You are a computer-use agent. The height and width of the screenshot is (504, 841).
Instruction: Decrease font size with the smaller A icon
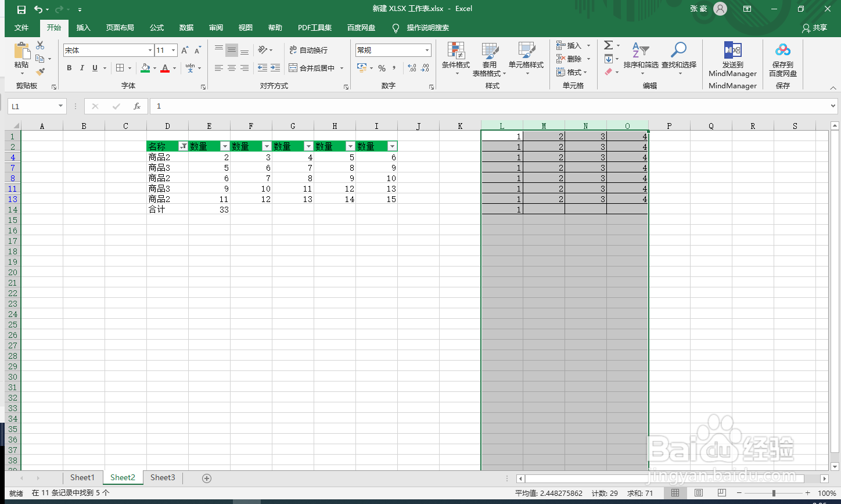point(198,51)
